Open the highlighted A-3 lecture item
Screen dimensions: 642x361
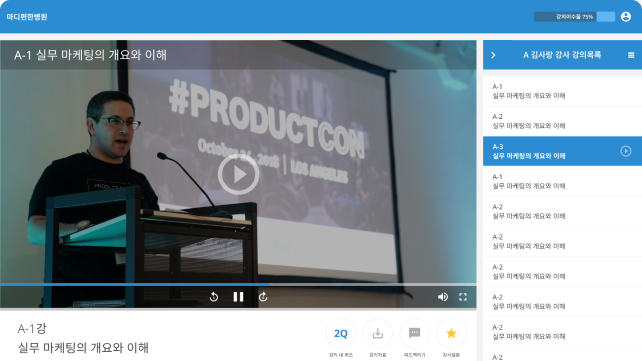(x=563, y=151)
